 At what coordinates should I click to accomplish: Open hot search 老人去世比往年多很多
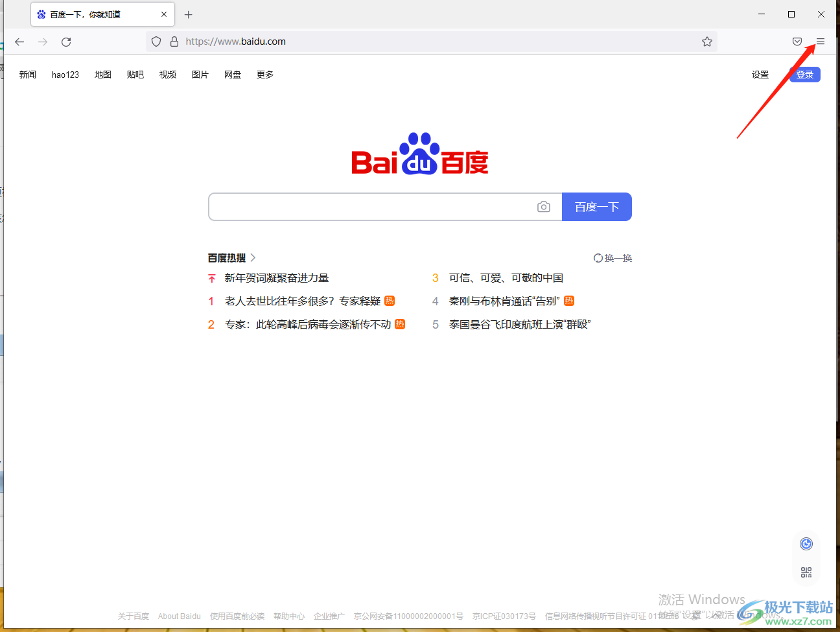click(303, 301)
